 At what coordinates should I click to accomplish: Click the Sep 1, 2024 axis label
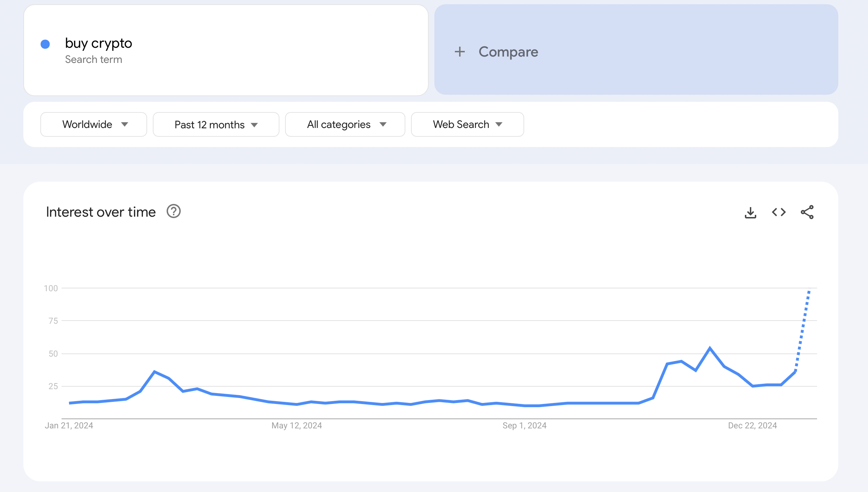524,426
